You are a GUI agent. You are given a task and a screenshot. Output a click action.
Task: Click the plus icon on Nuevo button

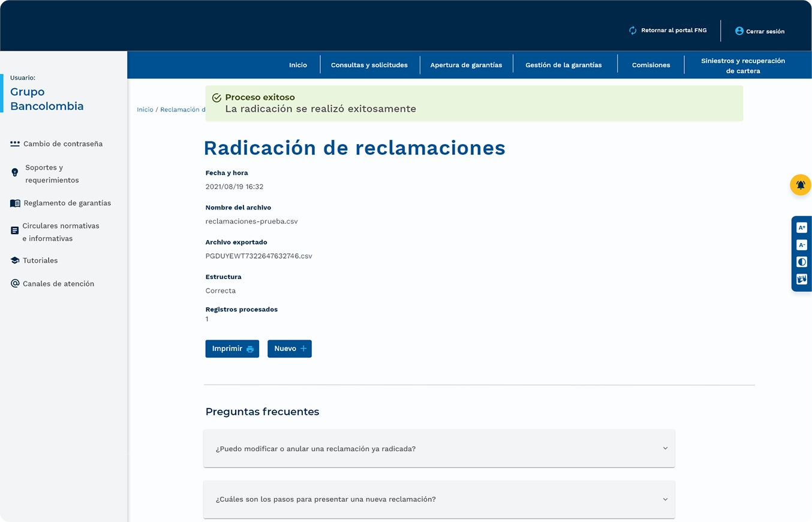[x=303, y=349]
